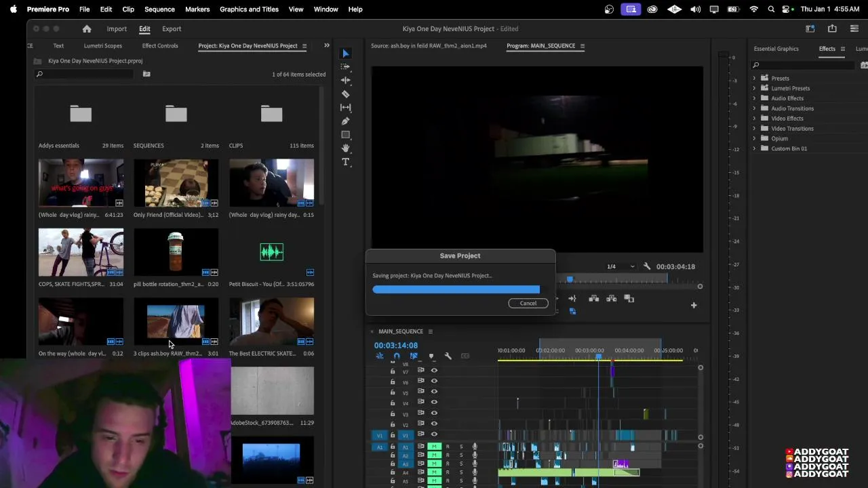Switch to the Lumetri Scopes tab

pos(103,46)
